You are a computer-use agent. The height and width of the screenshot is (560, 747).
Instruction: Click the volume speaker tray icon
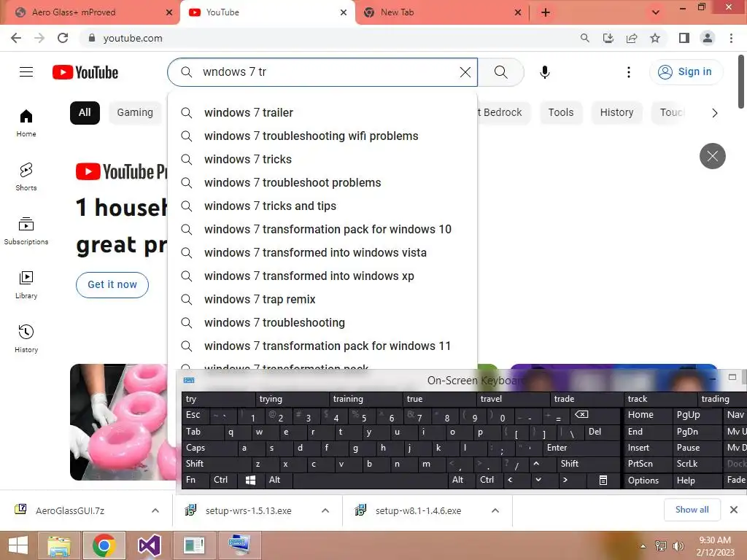click(678, 546)
